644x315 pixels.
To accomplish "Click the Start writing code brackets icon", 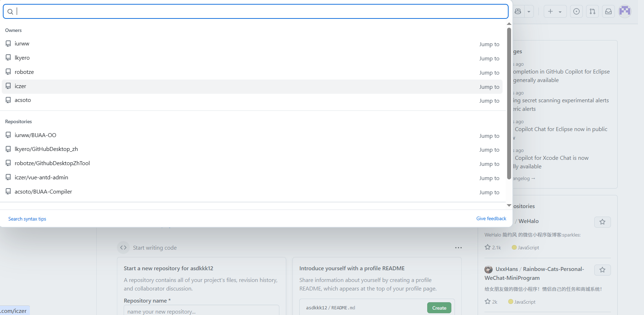I will (123, 248).
